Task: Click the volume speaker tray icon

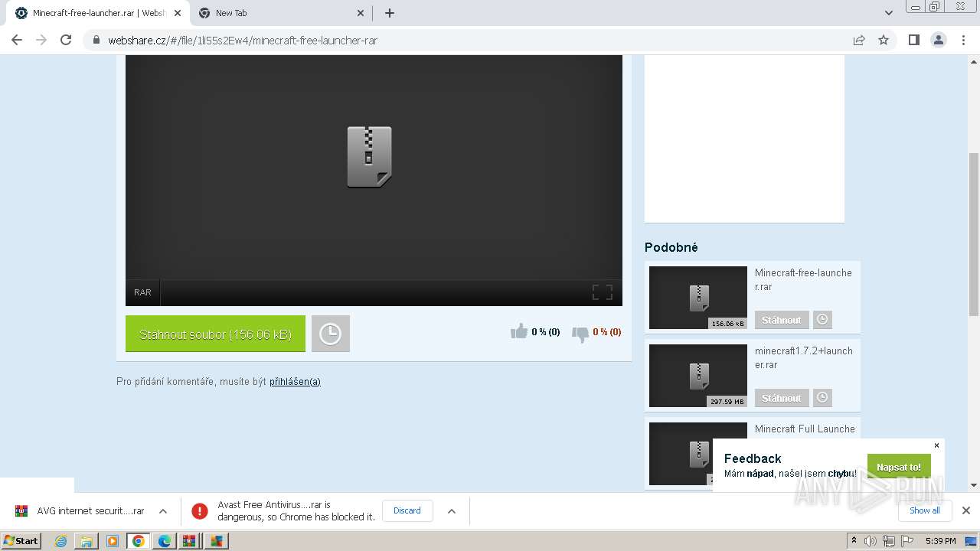Action: click(871, 541)
